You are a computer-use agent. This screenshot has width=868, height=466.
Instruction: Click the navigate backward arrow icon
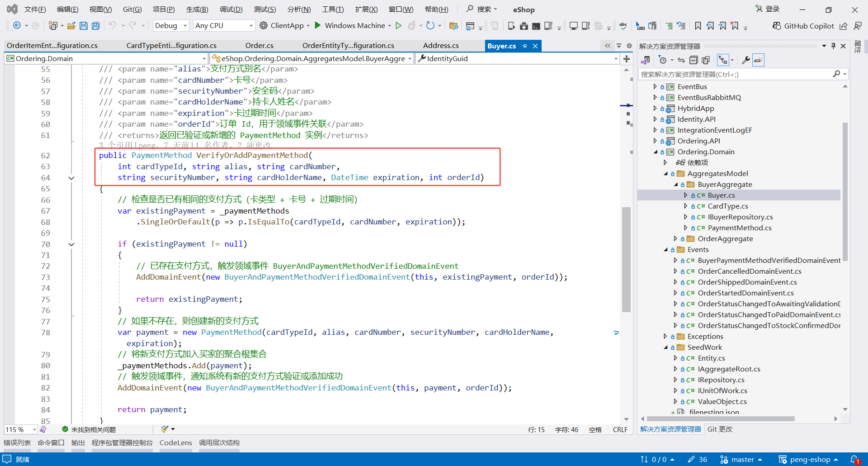tap(17, 26)
